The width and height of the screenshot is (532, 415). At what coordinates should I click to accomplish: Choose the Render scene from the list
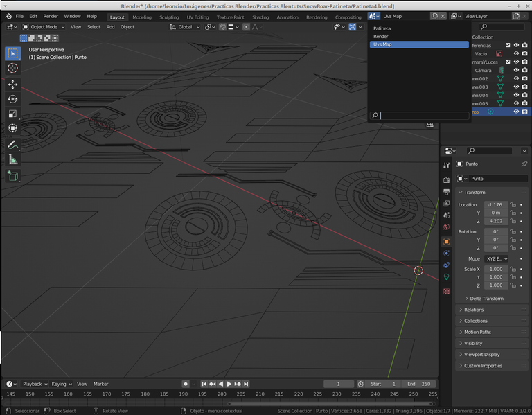pos(419,36)
